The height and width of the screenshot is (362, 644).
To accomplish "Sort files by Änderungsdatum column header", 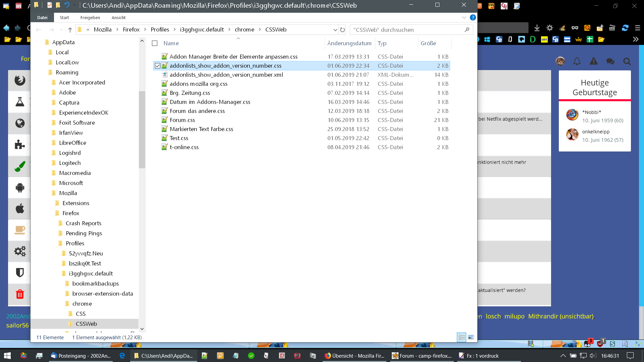I will (x=349, y=43).
